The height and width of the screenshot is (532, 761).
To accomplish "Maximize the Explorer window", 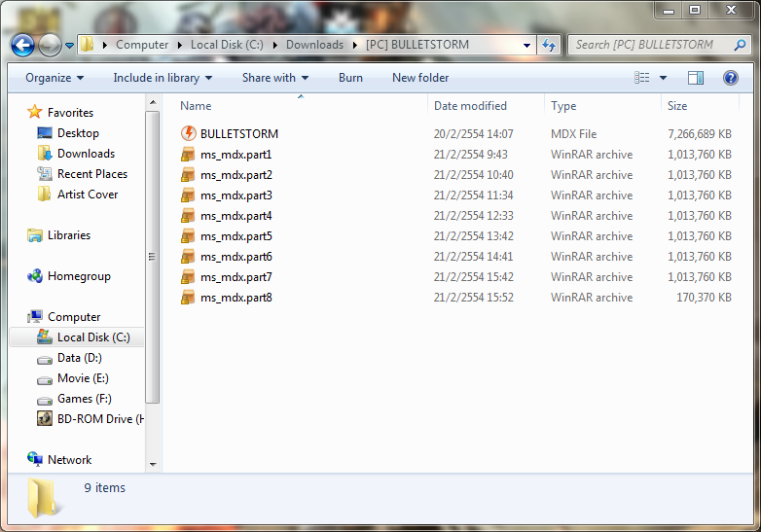I will click(x=695, y=10).
